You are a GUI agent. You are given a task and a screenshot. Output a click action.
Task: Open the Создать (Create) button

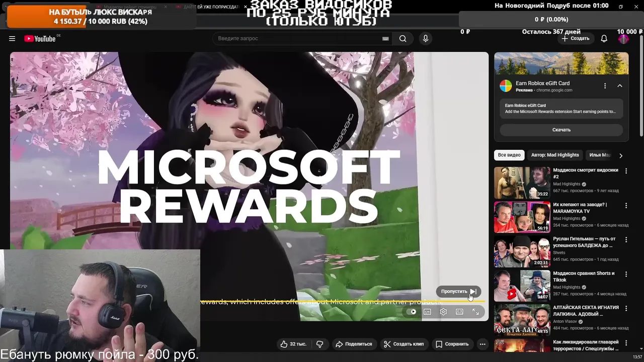tap(576, 39)
